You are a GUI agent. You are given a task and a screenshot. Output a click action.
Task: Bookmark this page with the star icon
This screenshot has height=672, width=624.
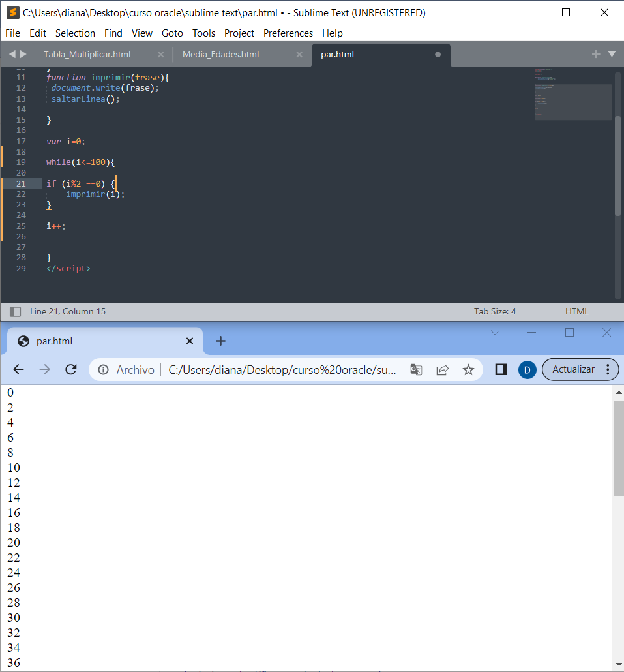[468, 370]
